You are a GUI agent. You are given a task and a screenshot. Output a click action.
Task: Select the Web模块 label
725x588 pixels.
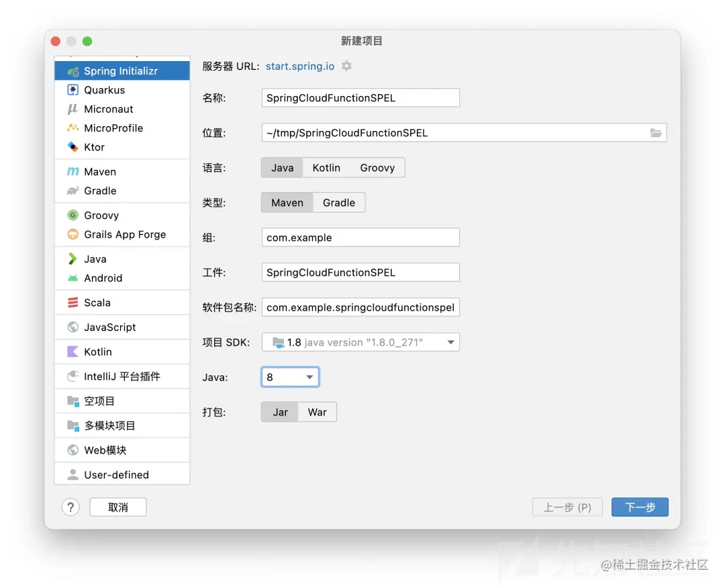tap(105, 450)
